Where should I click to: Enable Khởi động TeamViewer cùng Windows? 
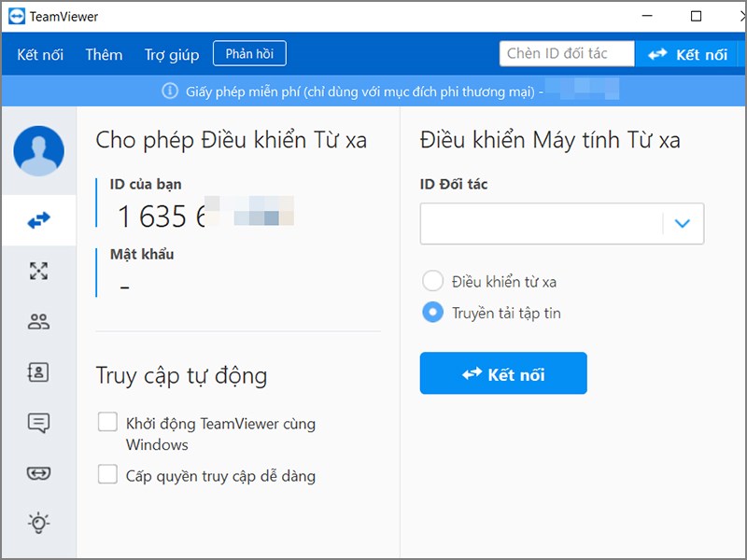click(x=106, y=423)
